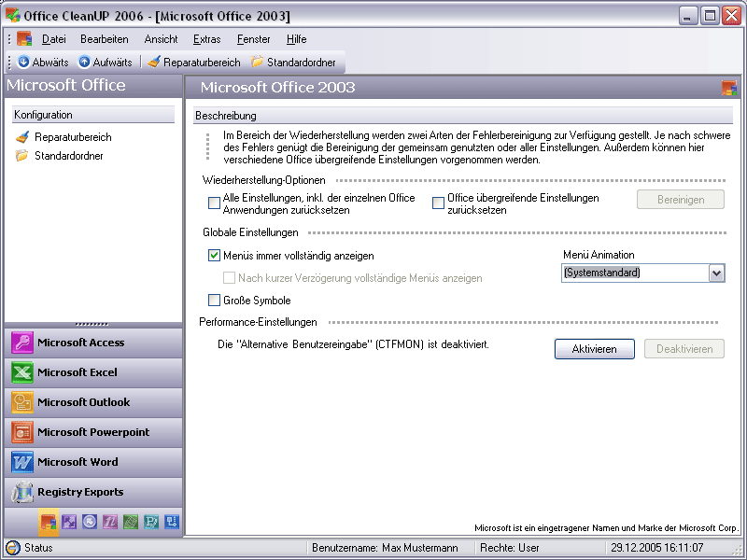The width and height of the screenshot is (747, 560).
Task: Click the orange Microsoft Outlook icon
Action: pos(22,402)
